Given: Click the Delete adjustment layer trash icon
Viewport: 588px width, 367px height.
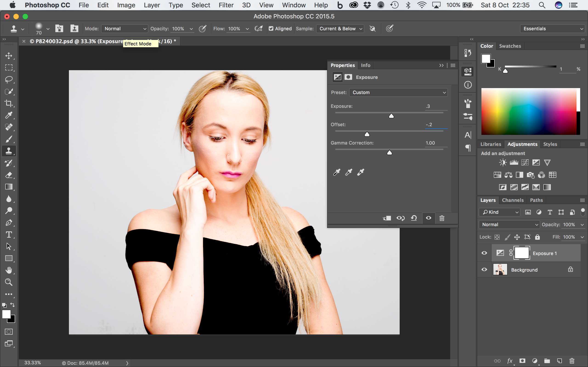Looking at the screenshot, I should point(442,218).
